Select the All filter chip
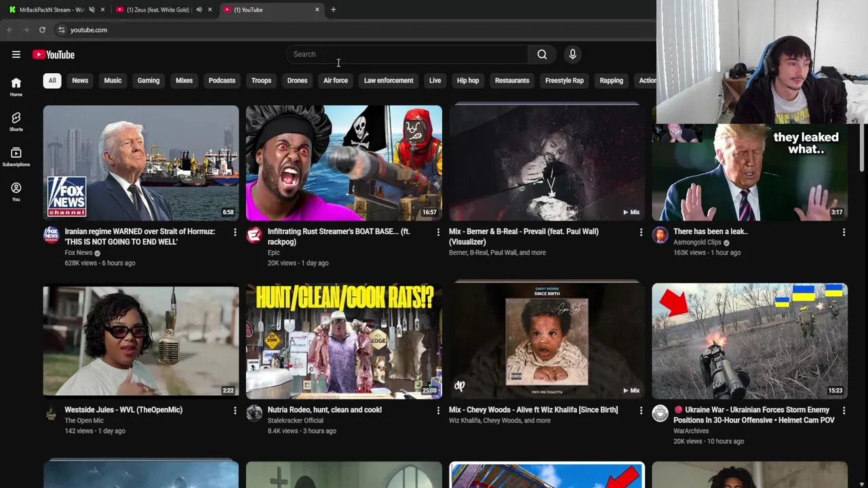The width and height of the screenshot is (868, 488). 52,81
